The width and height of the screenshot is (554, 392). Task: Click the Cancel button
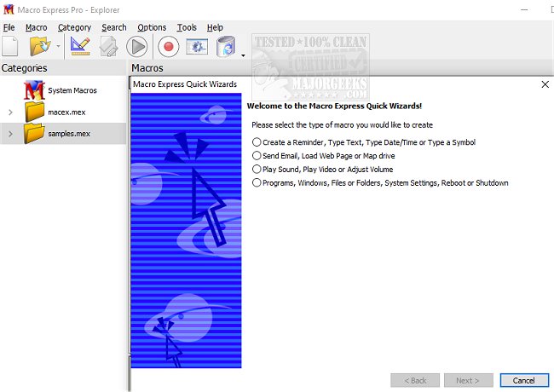pos(524,380)
